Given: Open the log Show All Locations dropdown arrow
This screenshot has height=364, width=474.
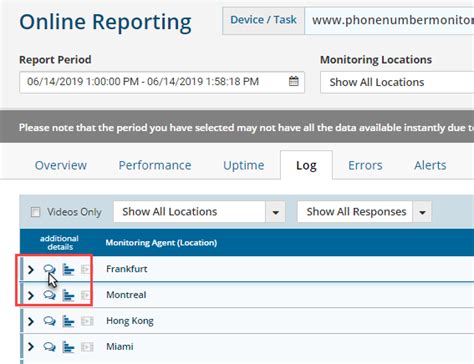Looking at the screenshot, I should (x=275, y=212).
